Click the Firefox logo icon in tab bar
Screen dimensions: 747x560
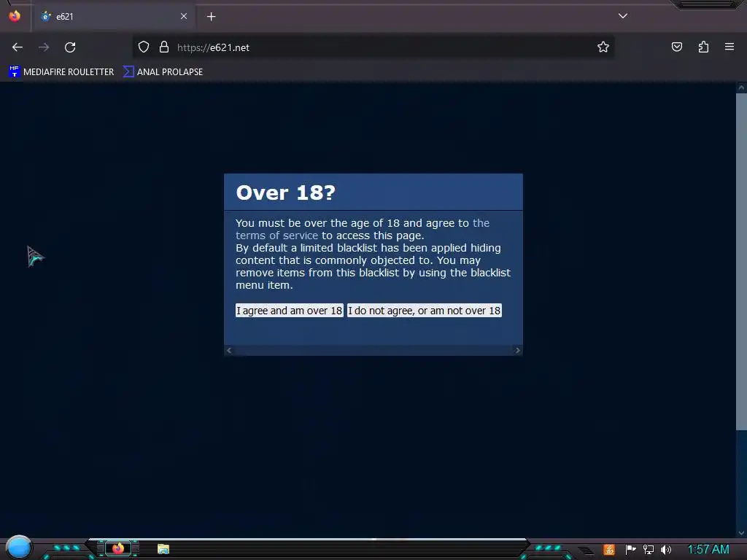click(15, 16)
